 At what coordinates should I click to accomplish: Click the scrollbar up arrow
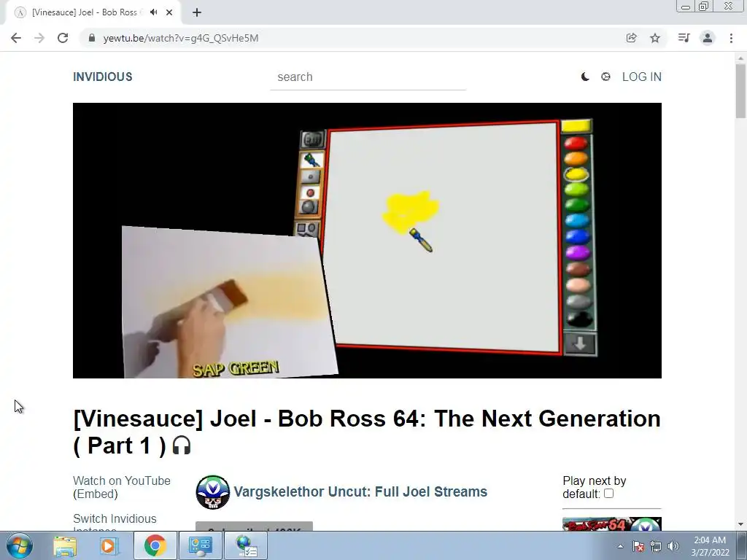tap(740, 57)
